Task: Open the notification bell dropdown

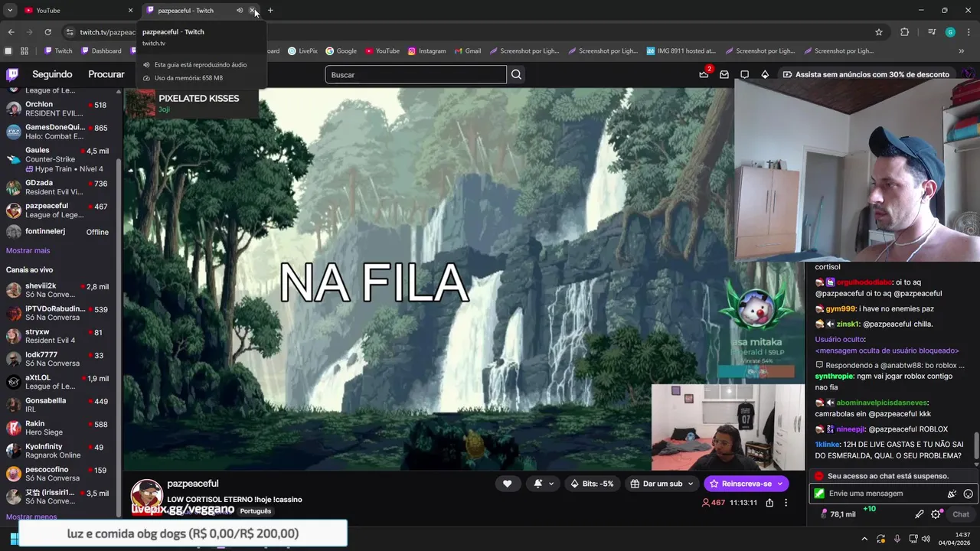Action: pyautogui.click(x=543, y=484)
